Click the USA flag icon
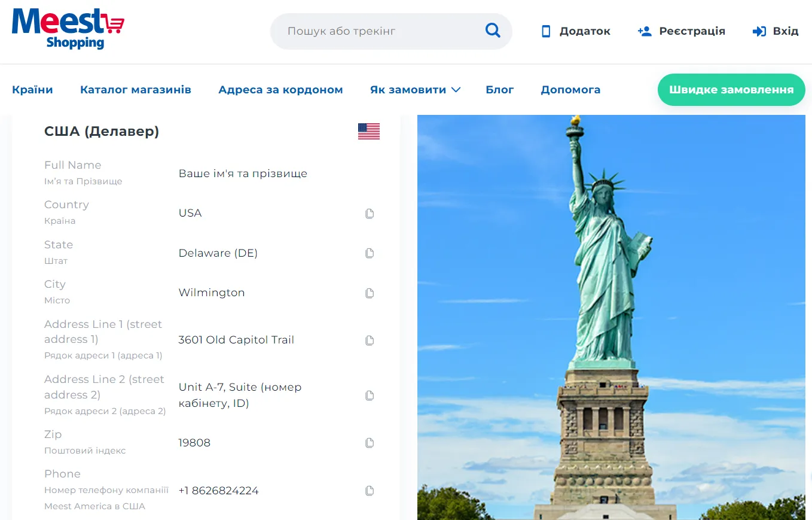Screen dimensions: 812x520 pos(368,131)
